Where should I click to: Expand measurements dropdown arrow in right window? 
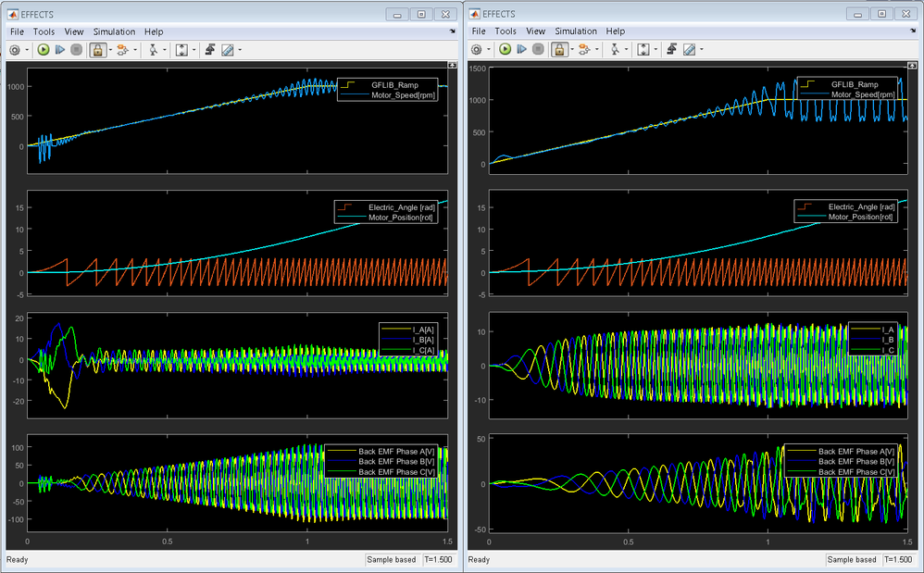click(x=702, y=49)
